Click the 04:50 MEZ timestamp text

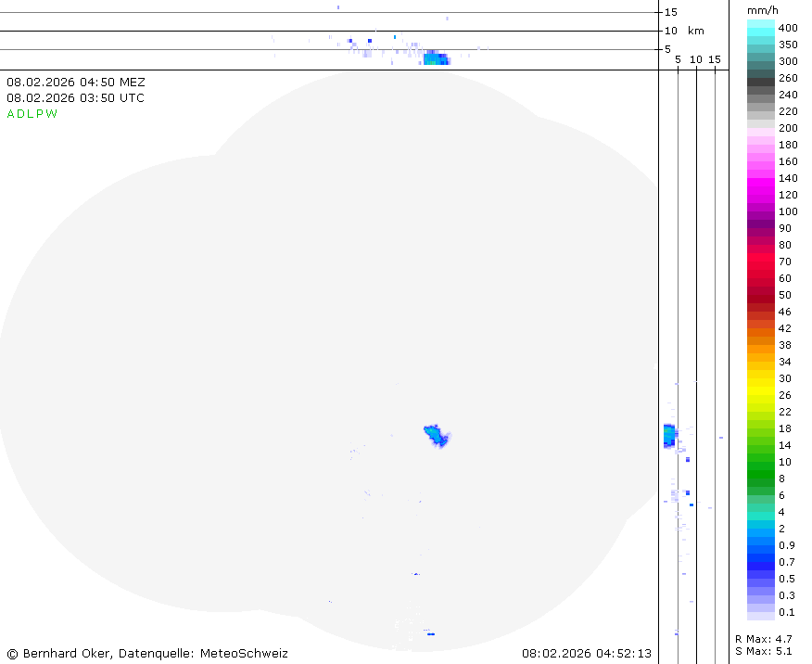click(x=76, y=83)
